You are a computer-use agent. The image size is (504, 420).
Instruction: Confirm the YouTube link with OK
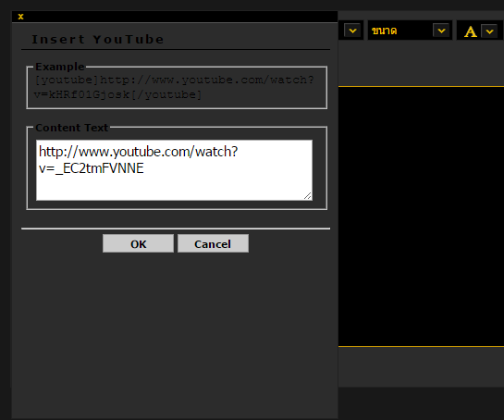pyautogui.click(x=138, y=243)
